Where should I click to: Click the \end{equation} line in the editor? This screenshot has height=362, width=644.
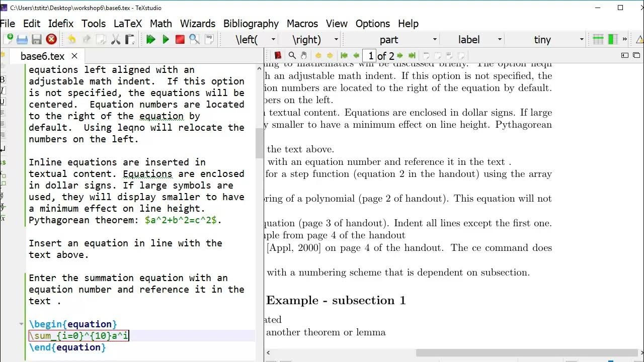pyautogui.click(x=67, y=347)
